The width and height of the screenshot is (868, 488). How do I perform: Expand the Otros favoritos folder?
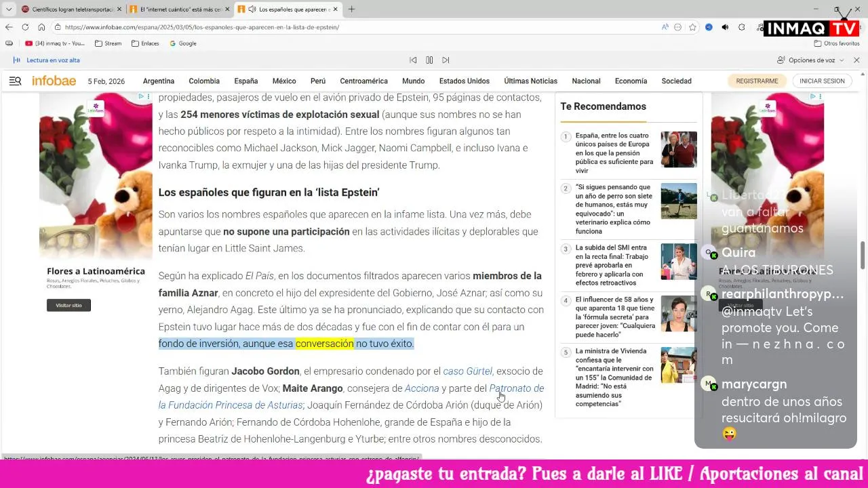(x=837, y=43)
